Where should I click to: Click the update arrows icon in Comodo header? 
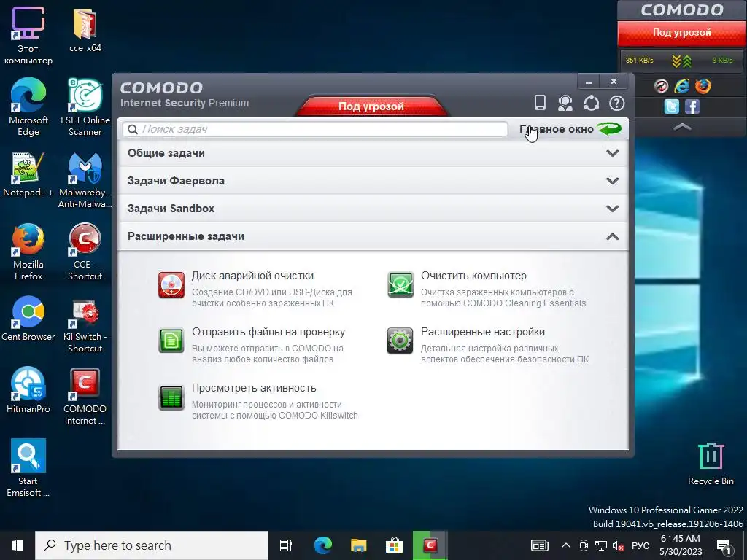(x=591, y=103)
